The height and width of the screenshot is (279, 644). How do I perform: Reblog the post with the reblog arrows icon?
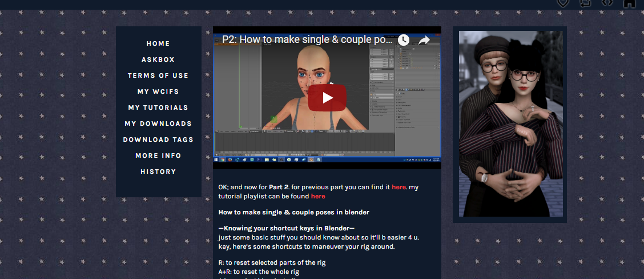pos(585,3)
